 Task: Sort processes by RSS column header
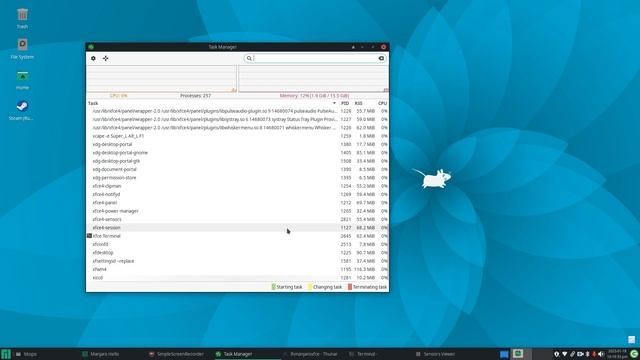[358, 103]
